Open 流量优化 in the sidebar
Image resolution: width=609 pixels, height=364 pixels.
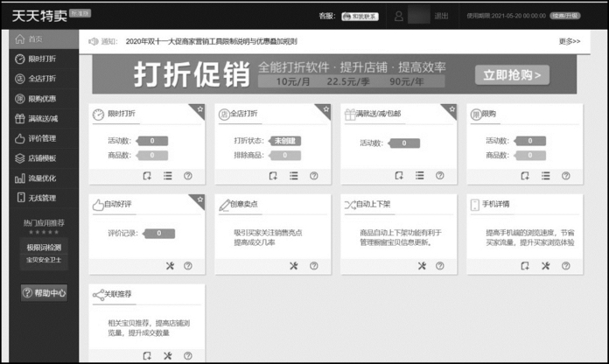coord(44,178)
